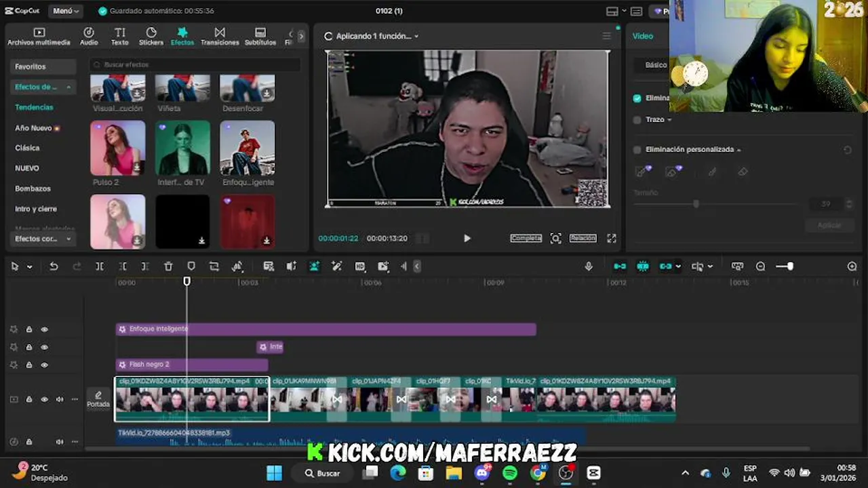Open the Audio media tab

(89, 36)
